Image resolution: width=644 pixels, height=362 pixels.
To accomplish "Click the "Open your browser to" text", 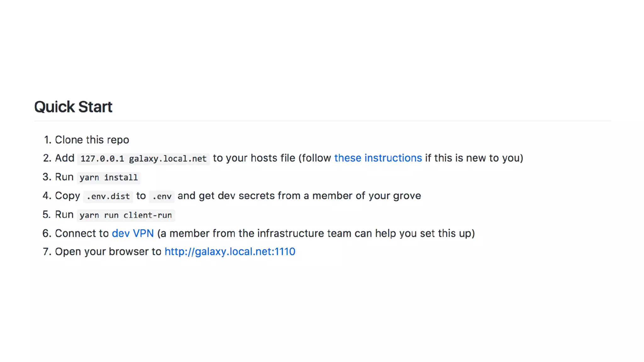I will point(108,252).
